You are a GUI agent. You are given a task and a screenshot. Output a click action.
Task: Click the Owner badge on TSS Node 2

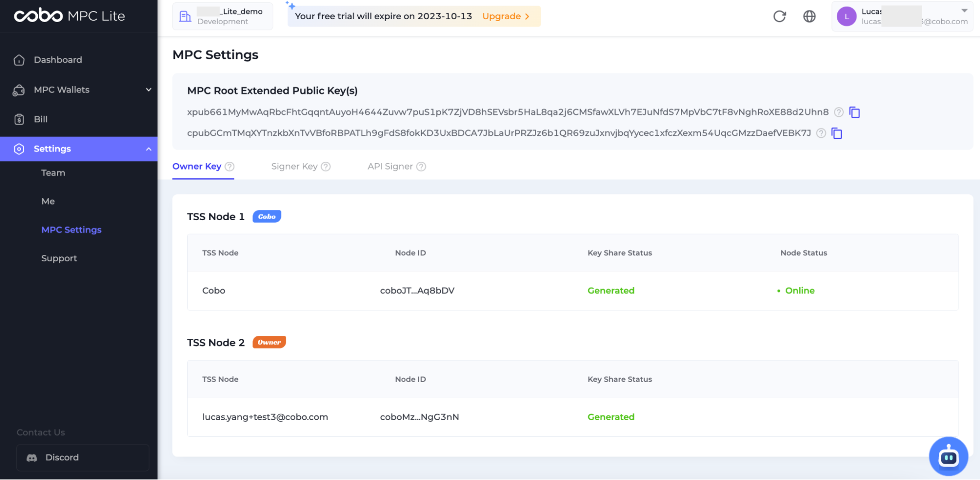tap(269, 342)
